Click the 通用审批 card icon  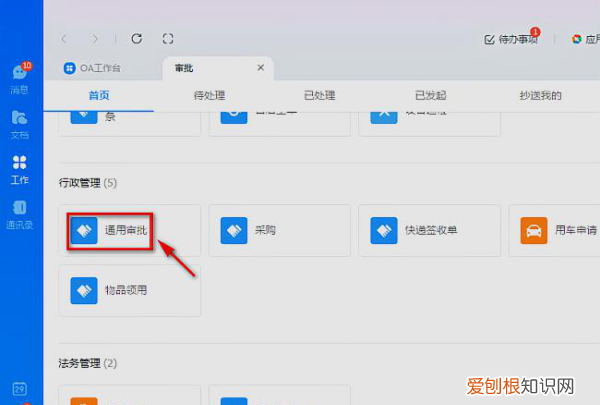[x=84, y=230]
